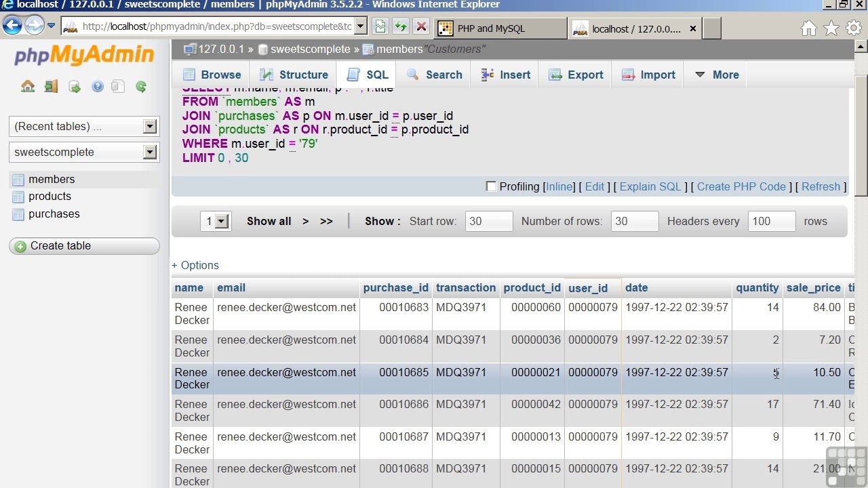Screen dimensions: 868x488
Task: Click the log out icon in sidebar
Action: point(51,86)
